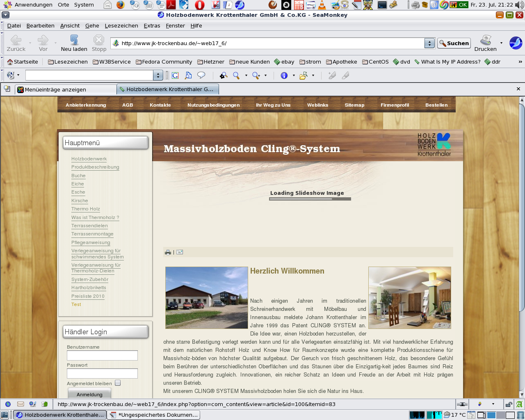Click the security lock icon in status bar

click(x=509, y=404)
